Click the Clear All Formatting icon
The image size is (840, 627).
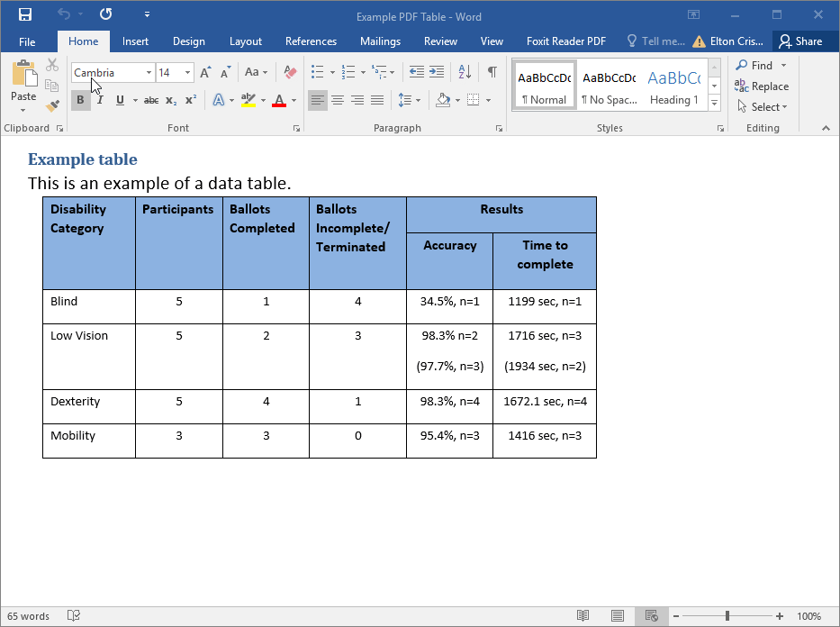[x=290, y=72]
